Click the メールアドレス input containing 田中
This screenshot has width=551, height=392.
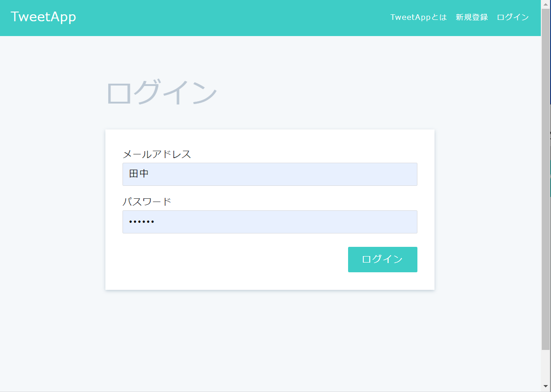click(270, 174)
